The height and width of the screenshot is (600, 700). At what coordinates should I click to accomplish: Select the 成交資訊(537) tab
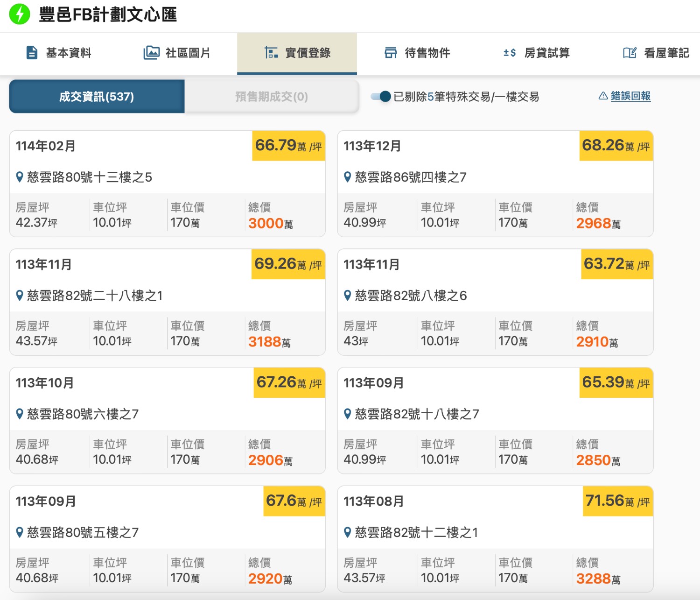[x=96, y=97]
